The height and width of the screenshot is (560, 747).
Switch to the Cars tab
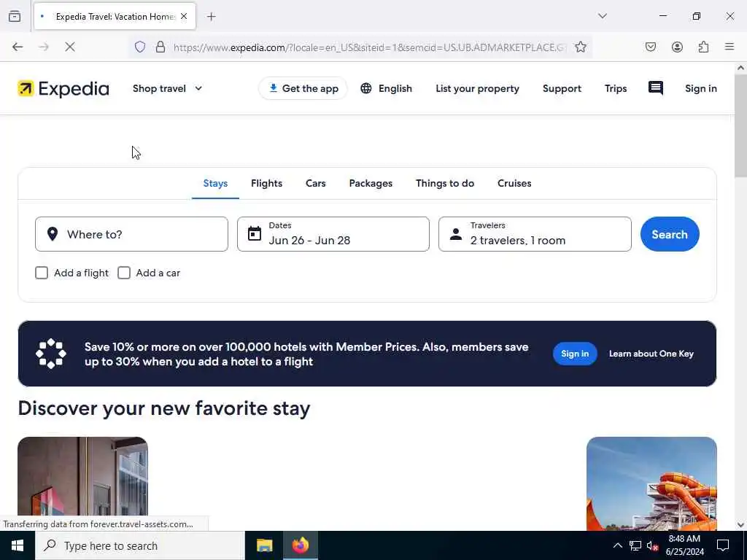315,183
